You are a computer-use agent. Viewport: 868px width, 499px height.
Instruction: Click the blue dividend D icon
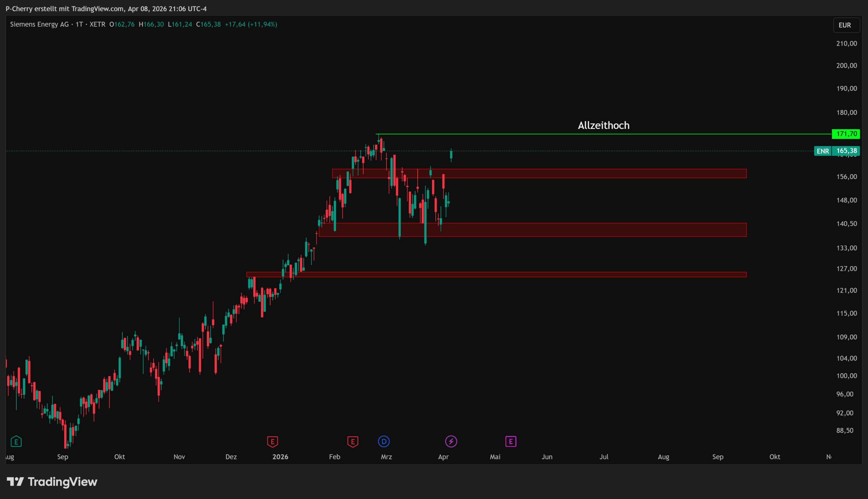(x=384, y=441)
